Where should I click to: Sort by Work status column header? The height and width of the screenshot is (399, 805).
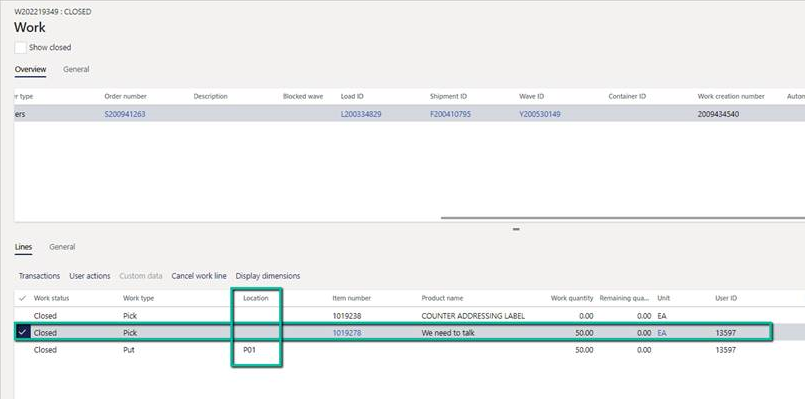pos(51,298)
